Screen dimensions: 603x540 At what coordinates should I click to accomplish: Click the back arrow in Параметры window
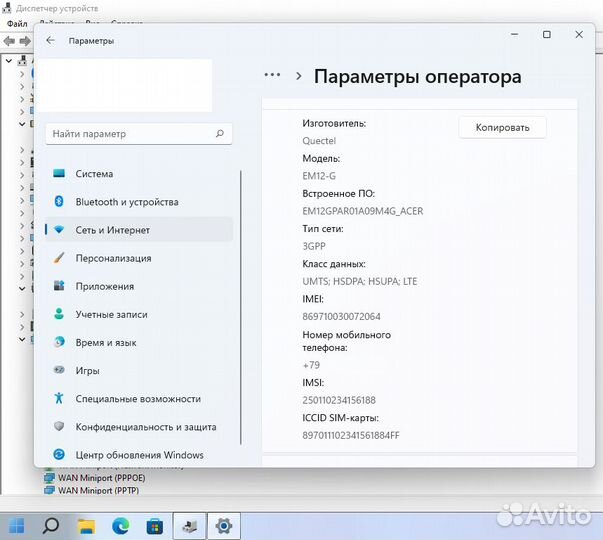point(51,41)
